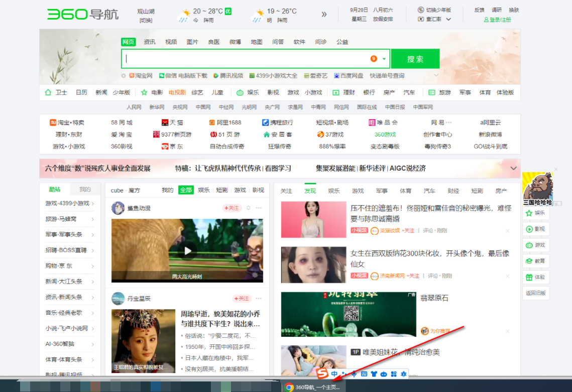The width and height of the screenshot is (572, 392).
Task: Click the home icon beside 卫士
Action: point(48,92)
